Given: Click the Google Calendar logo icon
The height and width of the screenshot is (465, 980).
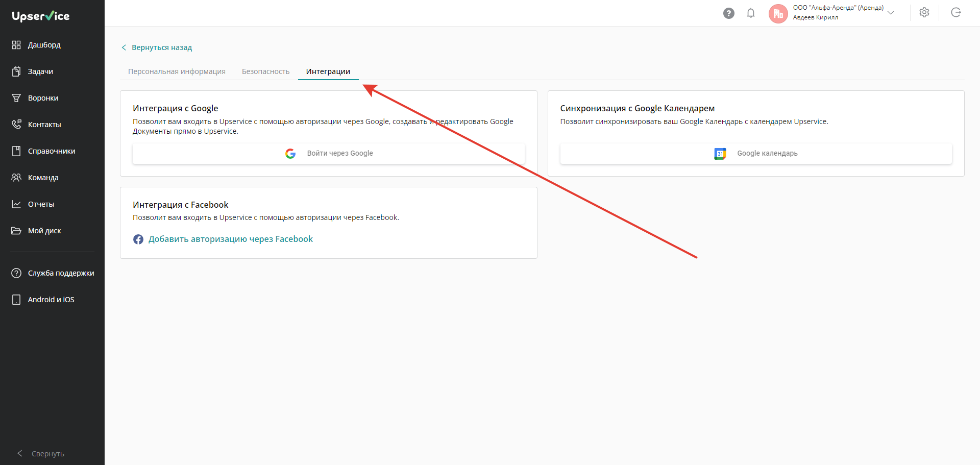Looking at the screenshot, I should point(720,154).
